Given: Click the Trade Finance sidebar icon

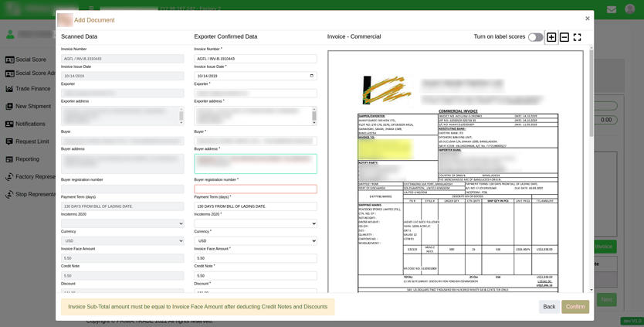Looking at the screenshot, I should 10,89.
